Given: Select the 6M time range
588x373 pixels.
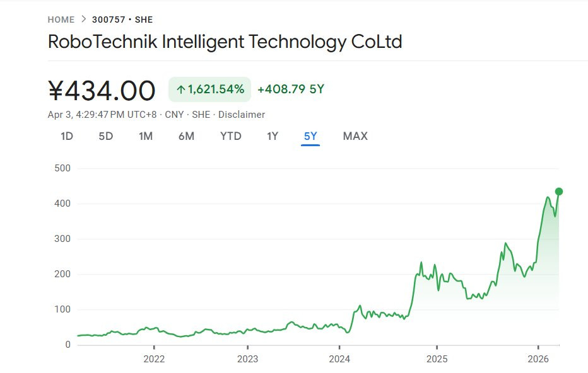Looking at the screenshot, I should click(186, 136).
